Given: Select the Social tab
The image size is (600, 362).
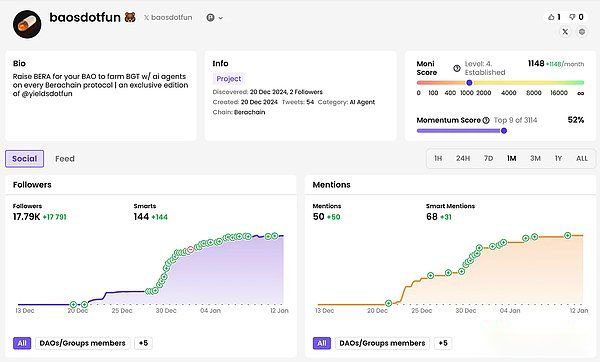Looking at the screenshot, I should (24, 158).
